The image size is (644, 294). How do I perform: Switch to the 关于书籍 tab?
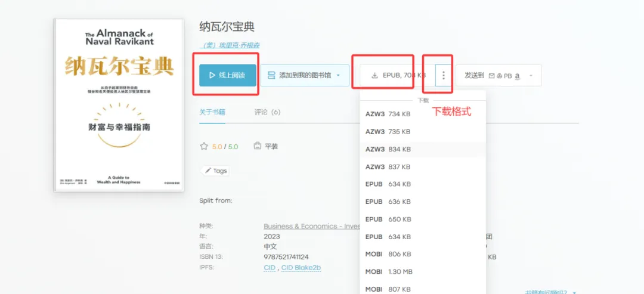pos(212,112)
